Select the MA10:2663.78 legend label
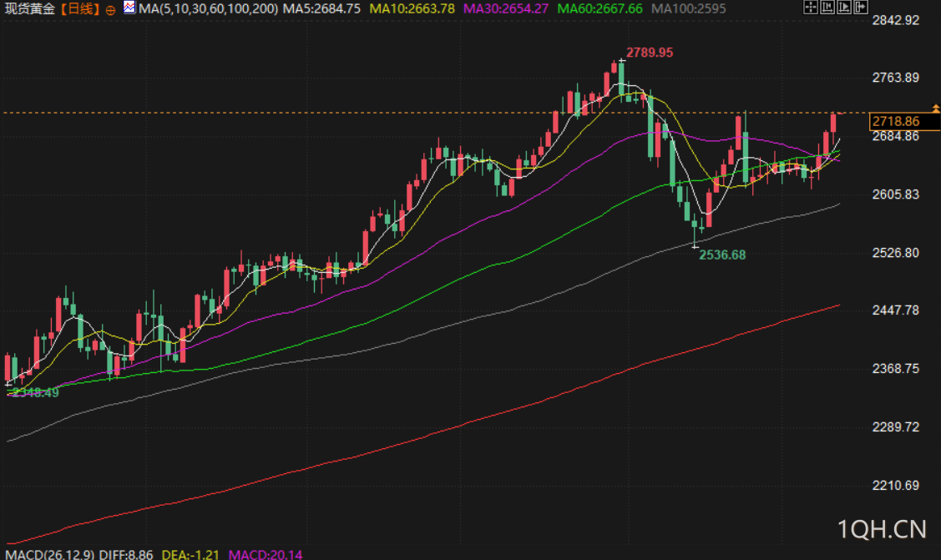Screen dimensions: 941x560 click(x=412, y=9)
